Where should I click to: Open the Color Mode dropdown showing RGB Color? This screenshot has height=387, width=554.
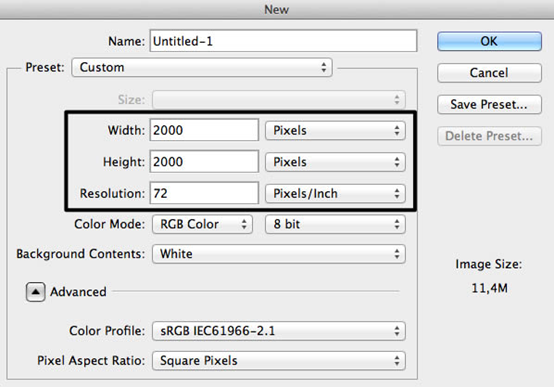202,224
